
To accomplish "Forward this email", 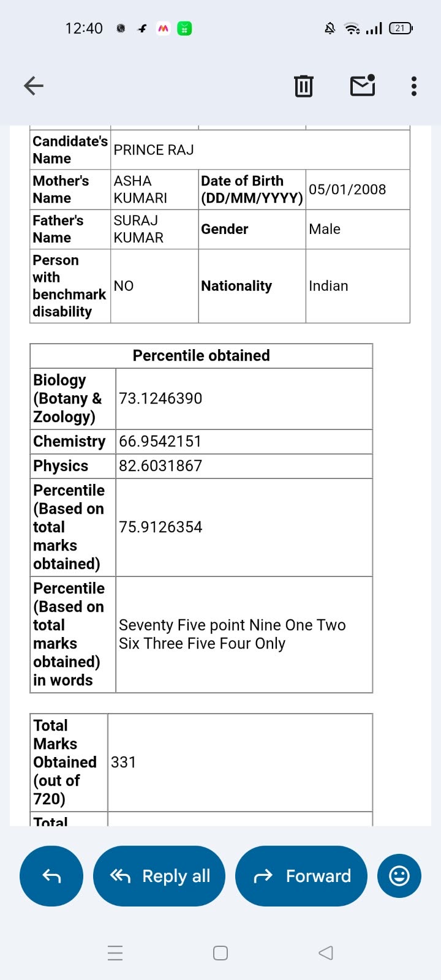I will [x=301, y=876].
